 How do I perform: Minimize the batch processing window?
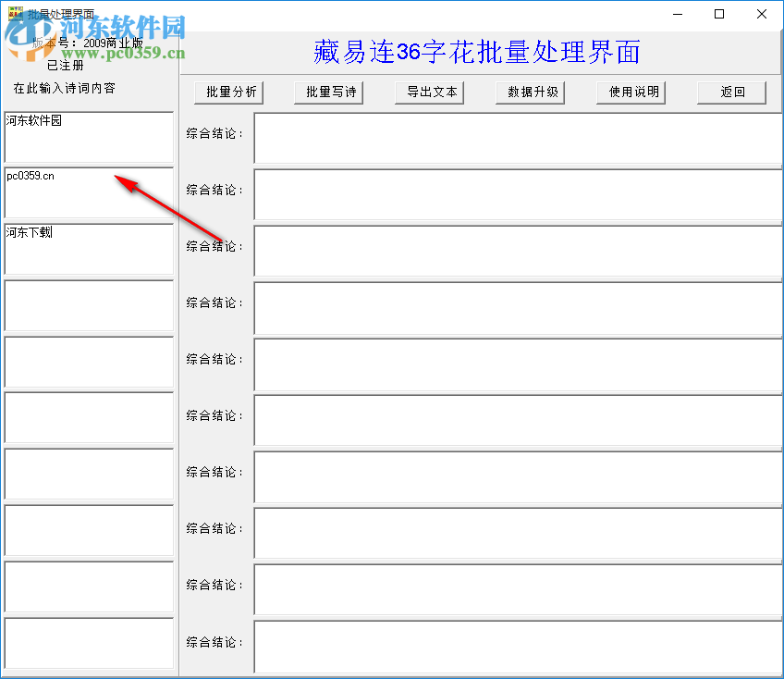pos(678,14)
